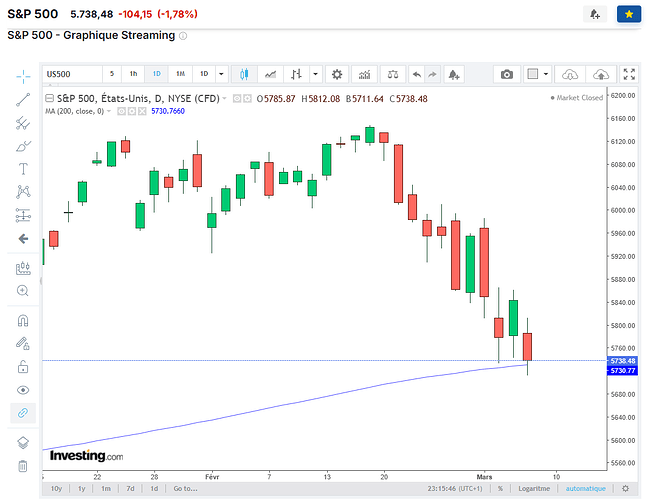Select the bar chart style icon
This screenshot has height=500, width=658.
click(297, 74)
